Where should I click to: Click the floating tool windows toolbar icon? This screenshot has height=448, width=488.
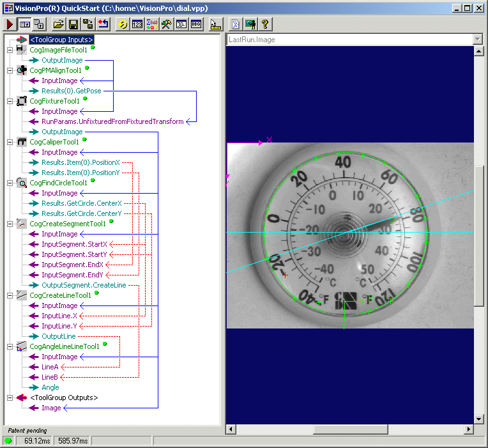pyautogui.click(x=39, y=24)
